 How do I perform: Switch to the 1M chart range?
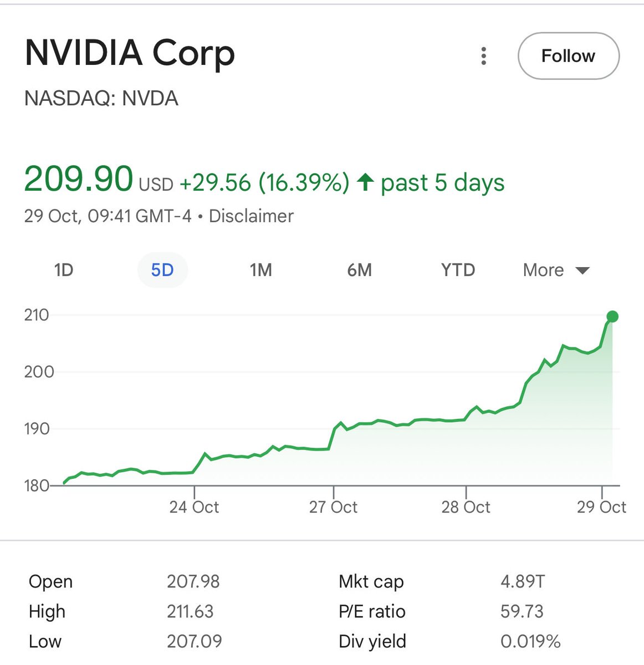(260, 270)
